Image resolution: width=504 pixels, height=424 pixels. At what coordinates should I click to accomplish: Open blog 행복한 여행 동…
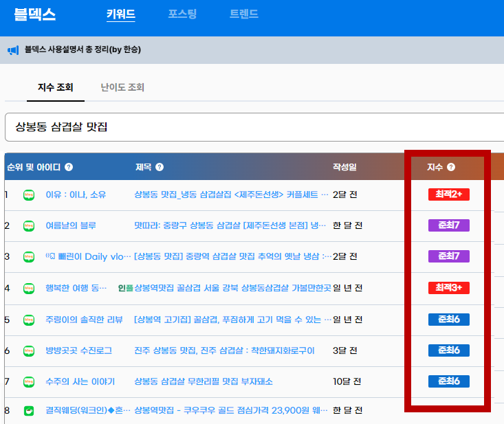(76, 288)
